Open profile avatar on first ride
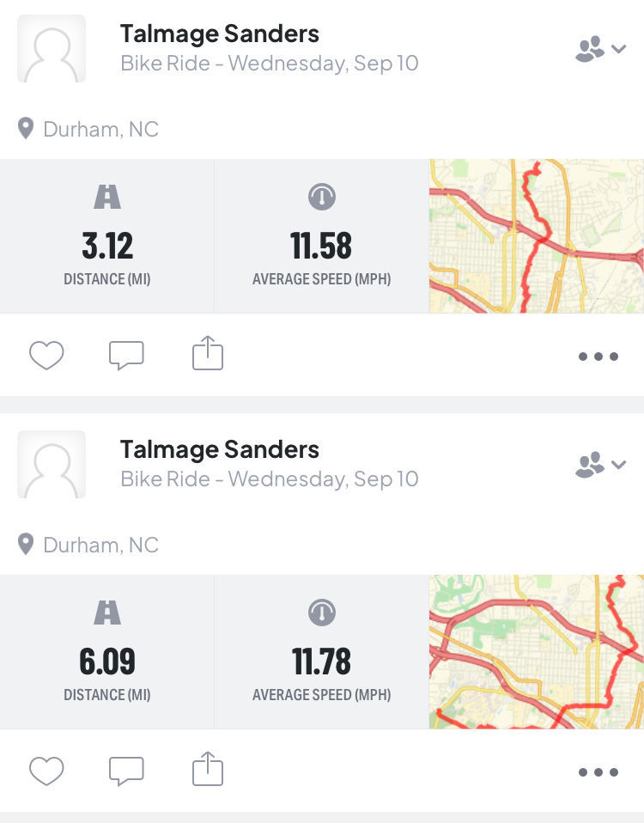 (x=52, y=49)
